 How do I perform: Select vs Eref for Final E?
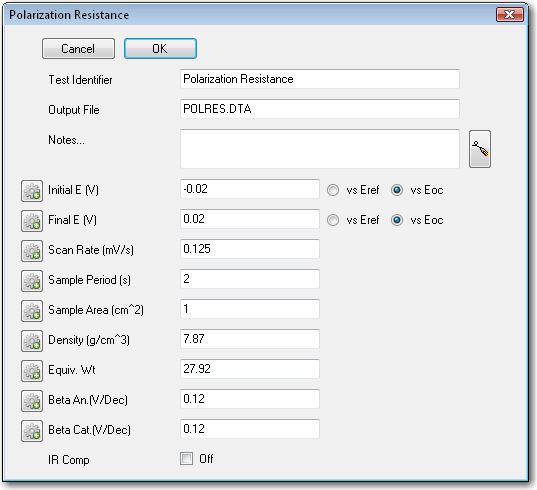(x=333, y=220)
